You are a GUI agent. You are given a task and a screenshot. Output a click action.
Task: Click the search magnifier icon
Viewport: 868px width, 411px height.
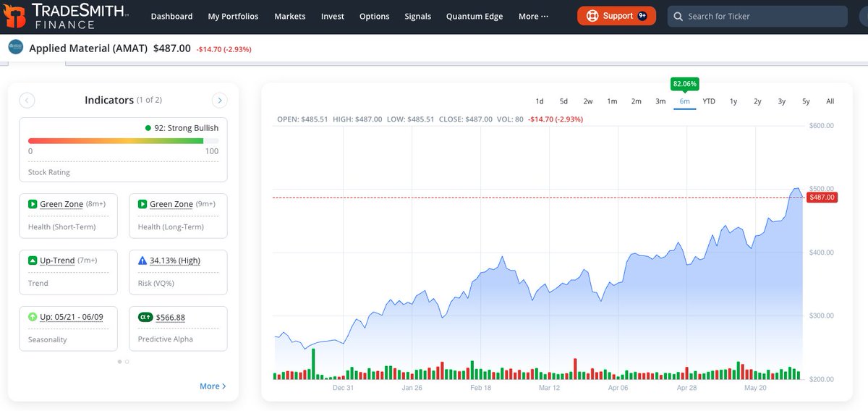678,16
